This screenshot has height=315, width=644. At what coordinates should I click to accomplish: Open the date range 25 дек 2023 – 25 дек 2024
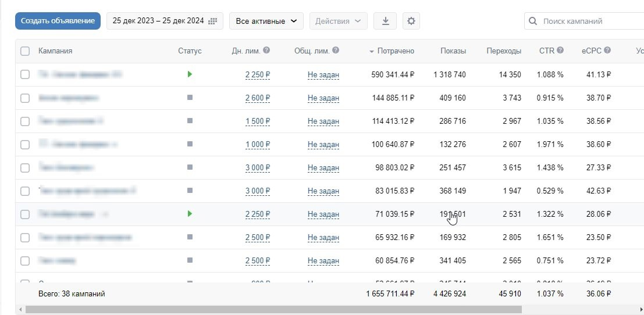(165, 21)
